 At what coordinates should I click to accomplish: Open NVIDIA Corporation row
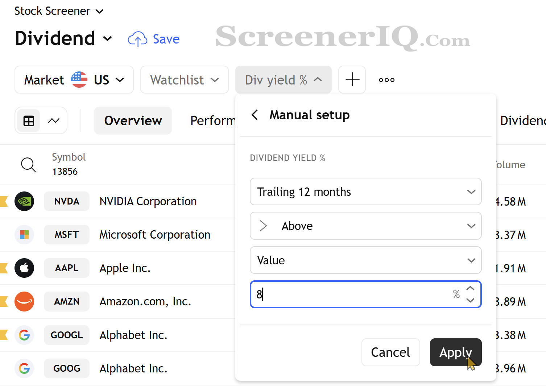point(148,201)
